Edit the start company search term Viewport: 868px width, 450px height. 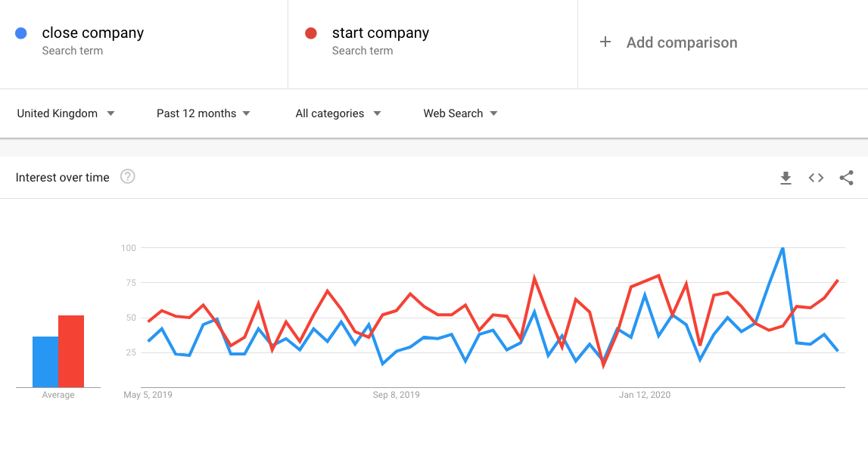coord(381,33)
